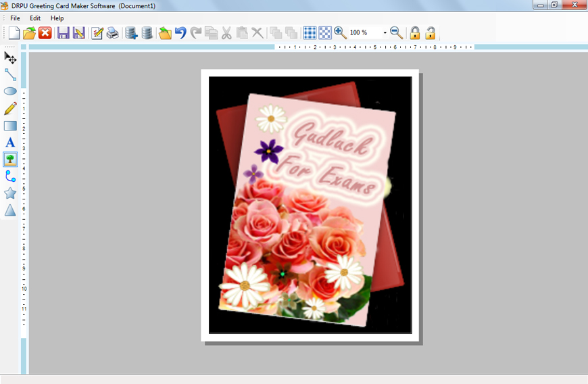The height and width of the screenshot is (384, 588).
Task: Open the zoom percentage dropdown arrow
Action: tap(385, 33)
